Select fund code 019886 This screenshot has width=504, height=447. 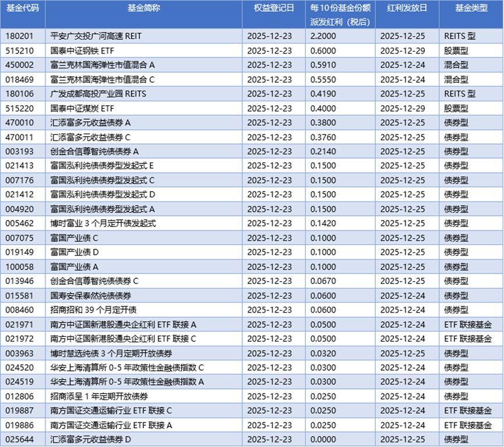coord(19,426)
